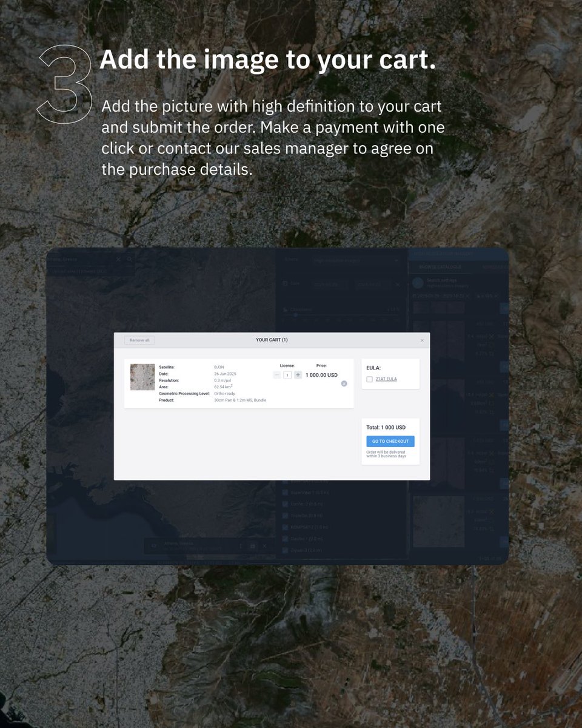Viewport: 582px width, 728px height.
Task: Toggle the Ziyuan 3 checkbox
Action: coord(286,550)
